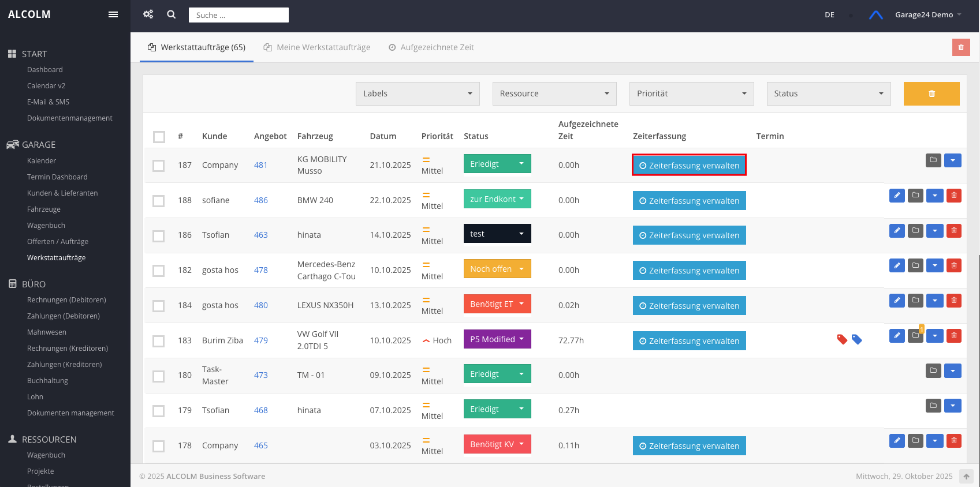Open the Aufgezeichnete Zeit tab

pos(431,47)
